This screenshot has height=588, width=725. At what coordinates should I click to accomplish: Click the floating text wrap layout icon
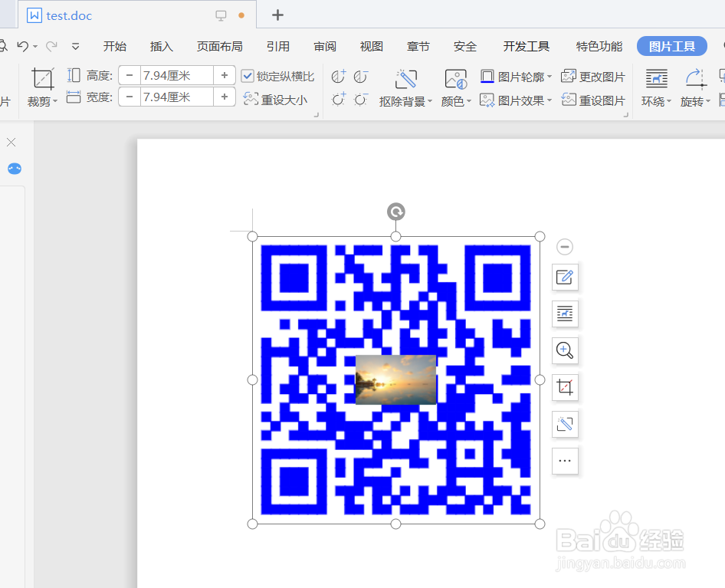(x=565, y=314)
